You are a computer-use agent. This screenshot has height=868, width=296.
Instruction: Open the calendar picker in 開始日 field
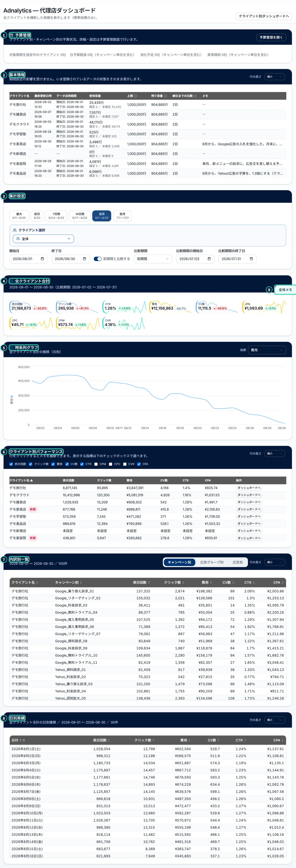pyautogui.click(x=42, y=259)
